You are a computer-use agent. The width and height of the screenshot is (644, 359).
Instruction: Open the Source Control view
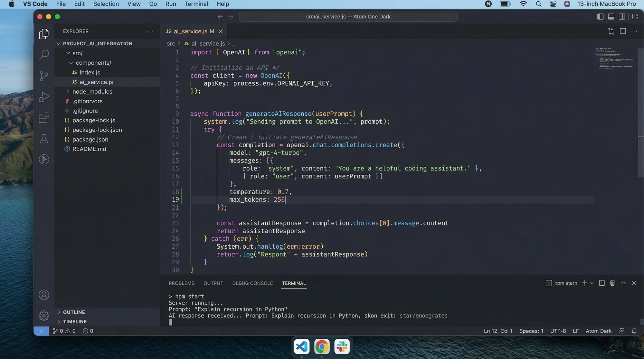[44, 76]
